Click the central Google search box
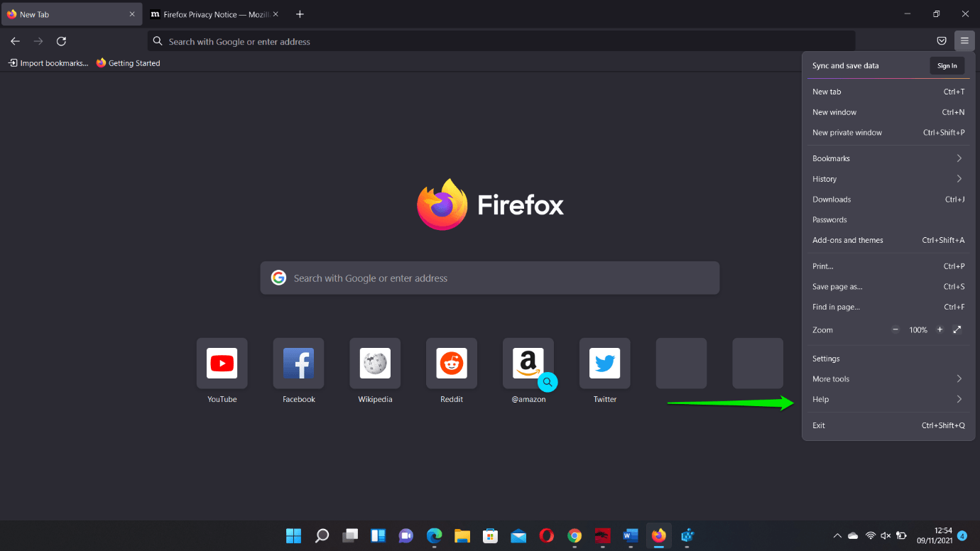 490,278
